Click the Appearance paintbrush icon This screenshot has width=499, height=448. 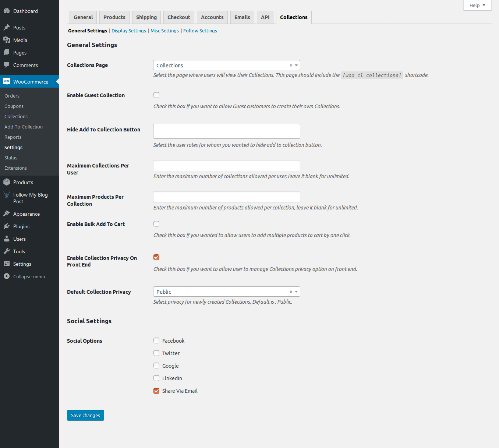pos(7,214)
